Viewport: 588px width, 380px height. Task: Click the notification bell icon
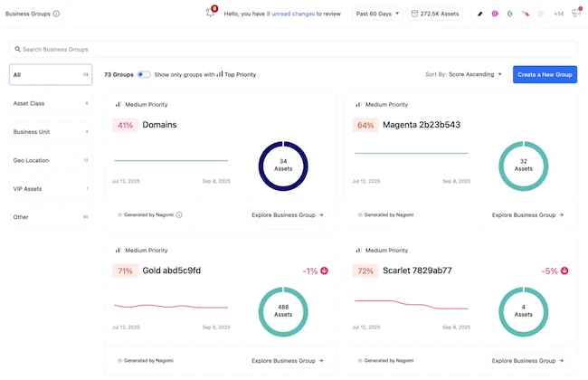point(211,14)
